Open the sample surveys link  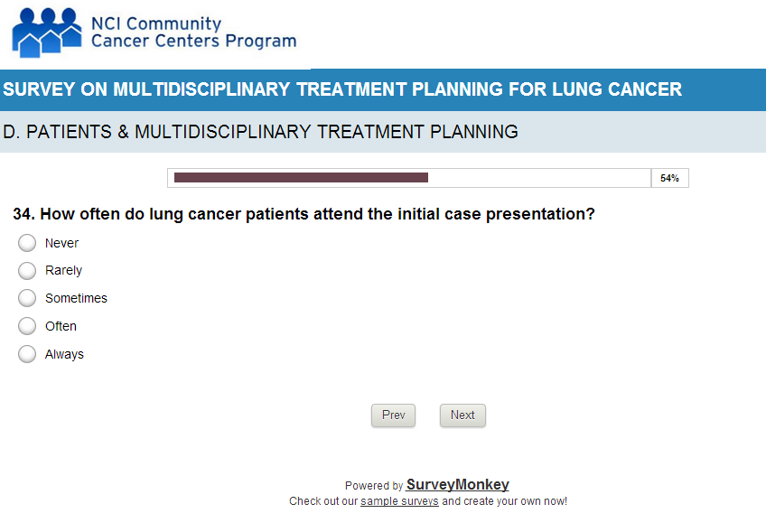tap(399, 501)
